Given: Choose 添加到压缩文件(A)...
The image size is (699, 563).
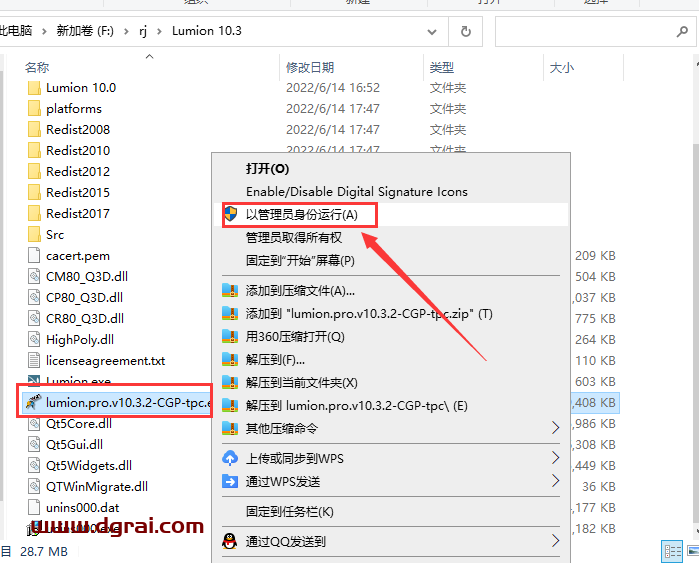Looking at the screenshot, I should 300,291.
